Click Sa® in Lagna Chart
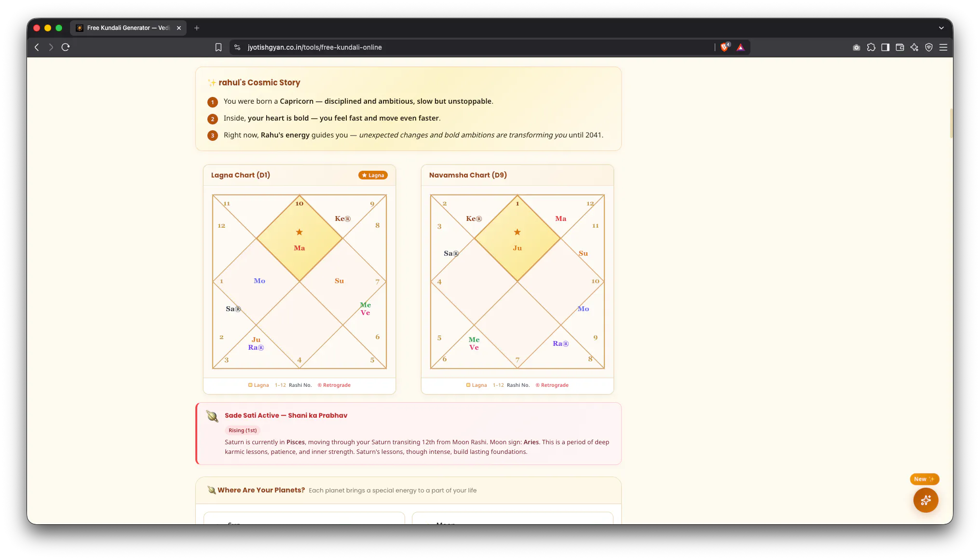Screen dimensions: 980x560 pyautogui.click(x=233, y=309)
